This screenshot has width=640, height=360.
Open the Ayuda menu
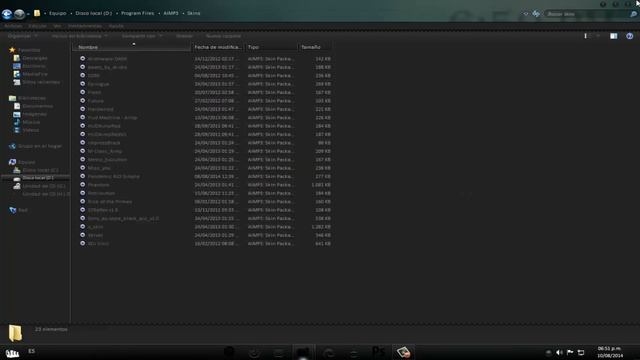[x=116, y=26]
